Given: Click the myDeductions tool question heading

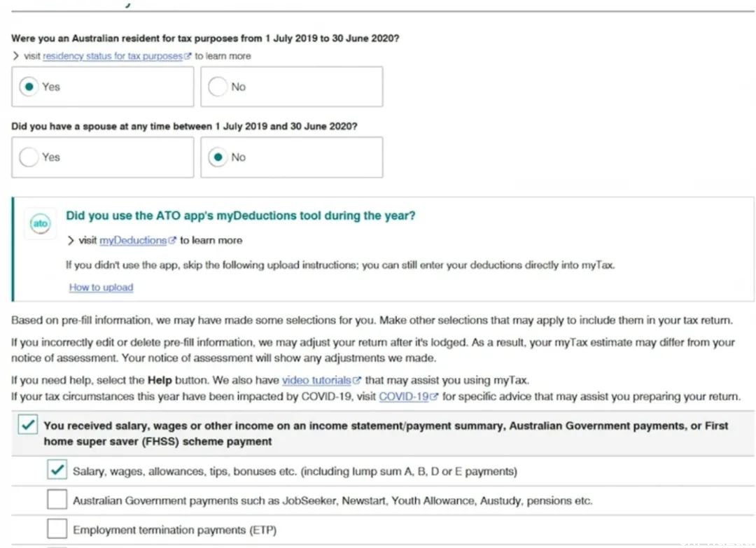Looking at the screenshot, I should click(241, 216).
